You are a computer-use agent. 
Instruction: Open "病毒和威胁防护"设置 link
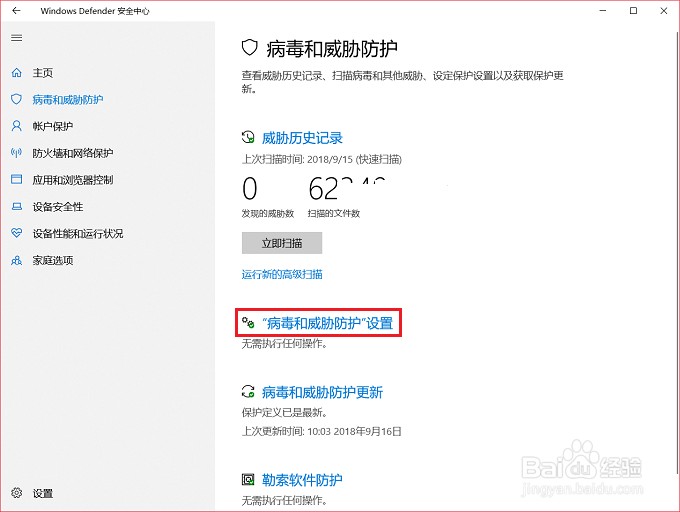pyautogui.click(x=327, y=323)
